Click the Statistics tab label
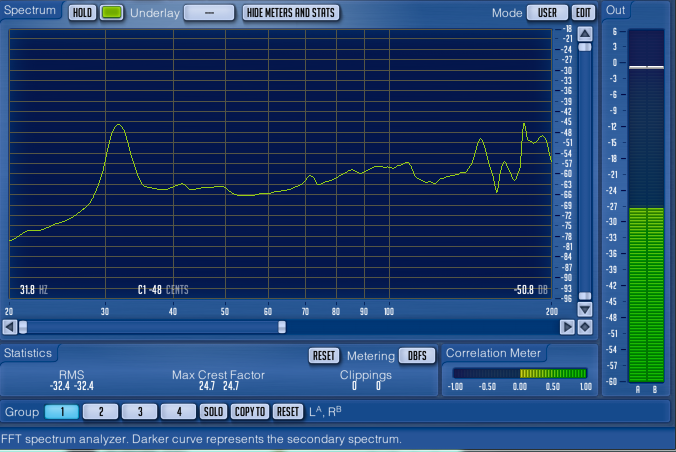The image size is (676, 452). (28, 353)
